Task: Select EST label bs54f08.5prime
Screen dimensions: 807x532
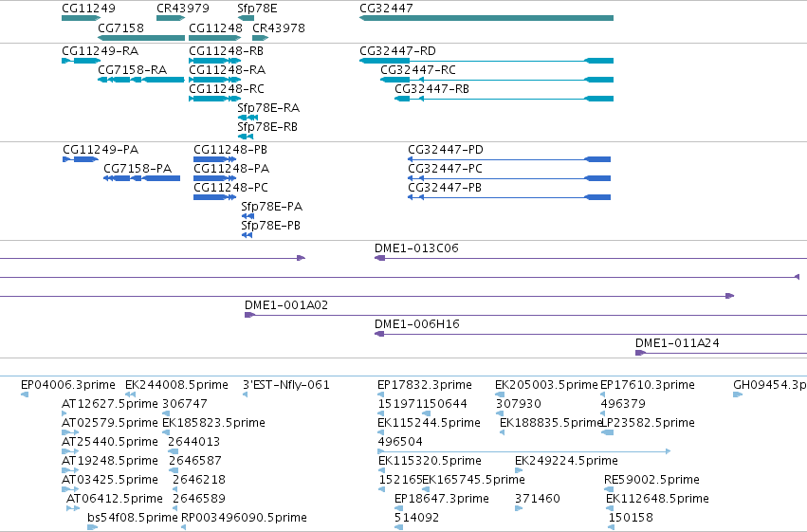Action: click(132, 518)
